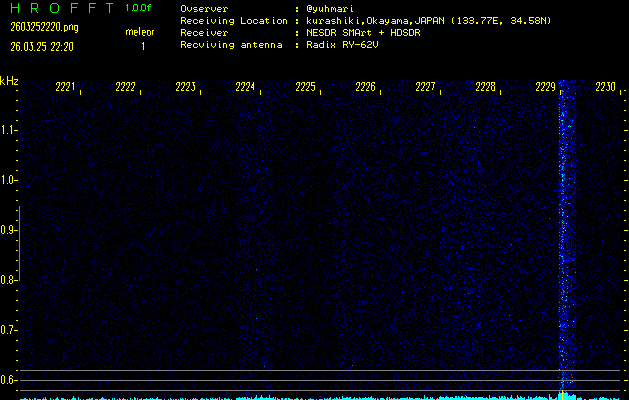Click the 2227 time marker
Viewport: 629px width, 400px height.
click(426, 87)
